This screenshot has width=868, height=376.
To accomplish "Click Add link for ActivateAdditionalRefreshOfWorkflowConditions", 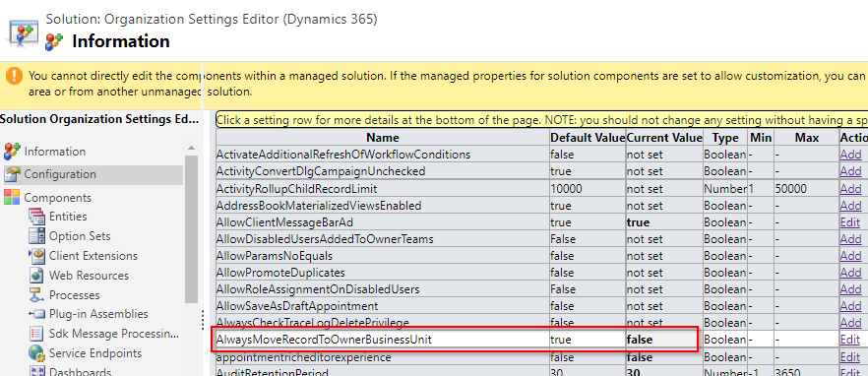I will coord(851,155).
